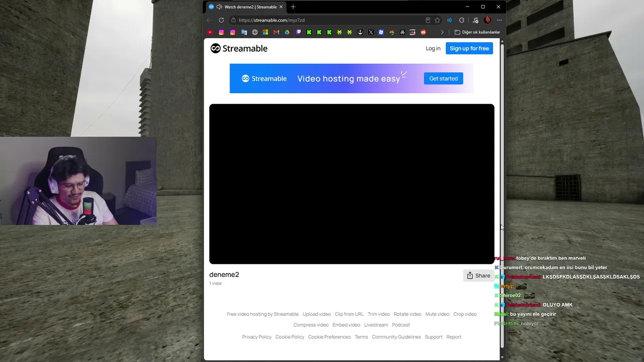Screen dimensions: 644x362
Task: Open the Reddit bookmark
Action: (x=423, y=32)
